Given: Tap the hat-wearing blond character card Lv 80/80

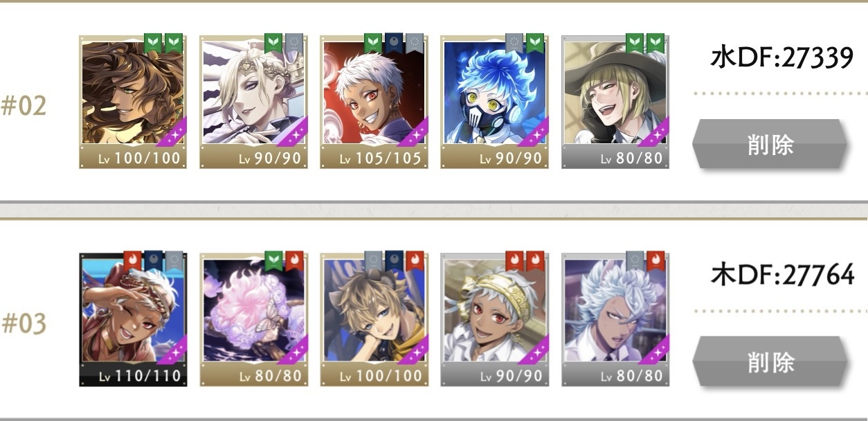Looking at the screenshot, I should coord(615,102).
